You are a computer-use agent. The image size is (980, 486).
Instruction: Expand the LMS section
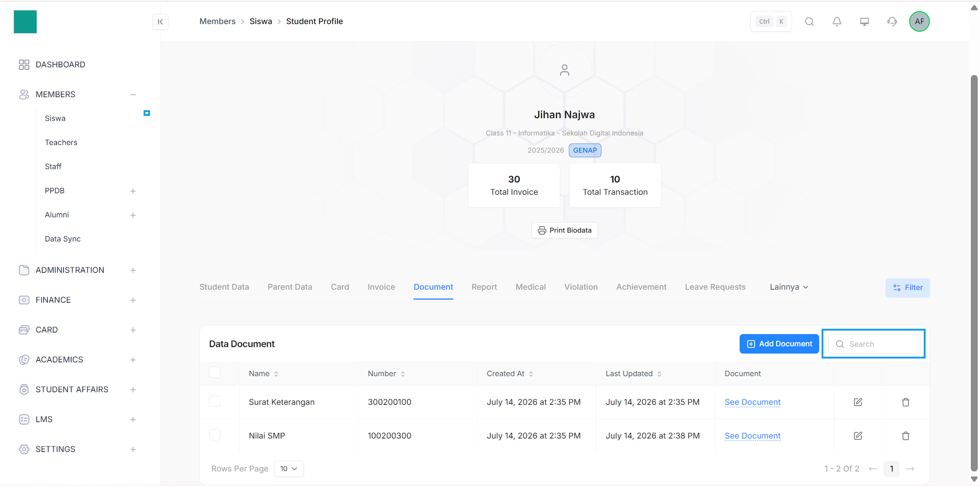tap(133, 419)
